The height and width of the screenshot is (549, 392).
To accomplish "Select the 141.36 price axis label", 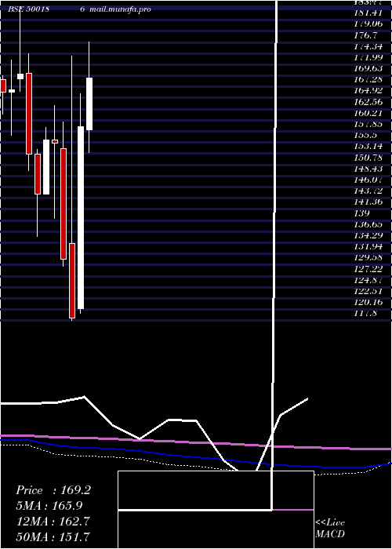I will [368, 202].
